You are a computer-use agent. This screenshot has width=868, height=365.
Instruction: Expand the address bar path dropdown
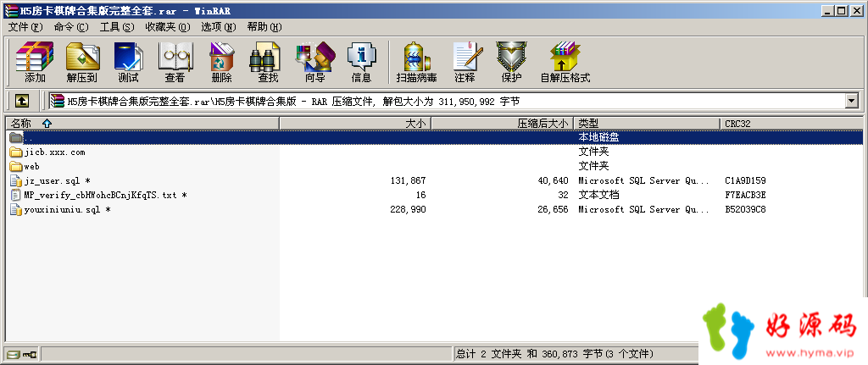coord(851,101)
